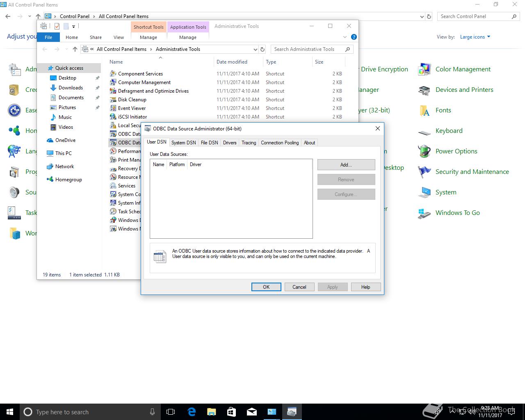Expand the Explorer ribbon chevron
Screen dimensions: 525x420
345,37
